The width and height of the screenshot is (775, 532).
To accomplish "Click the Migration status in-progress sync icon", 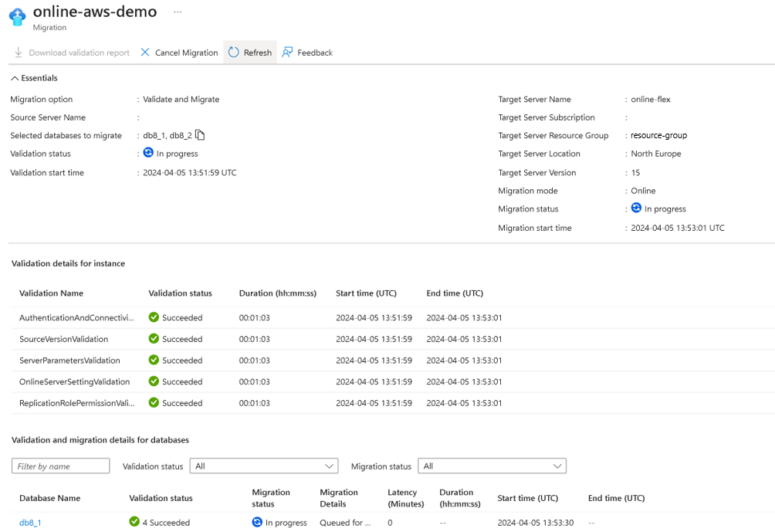I will coord(636,208).
